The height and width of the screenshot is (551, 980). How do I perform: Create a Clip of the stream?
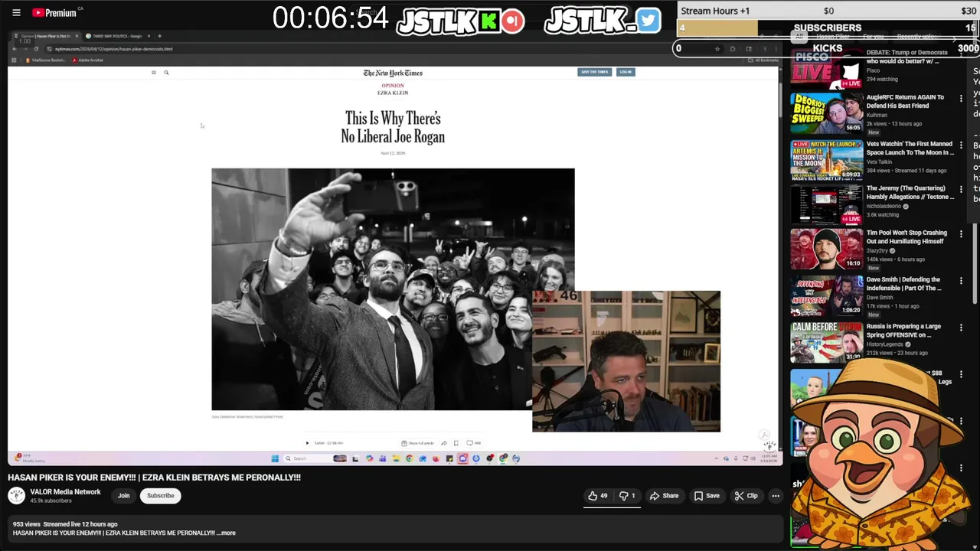(746, 496)
